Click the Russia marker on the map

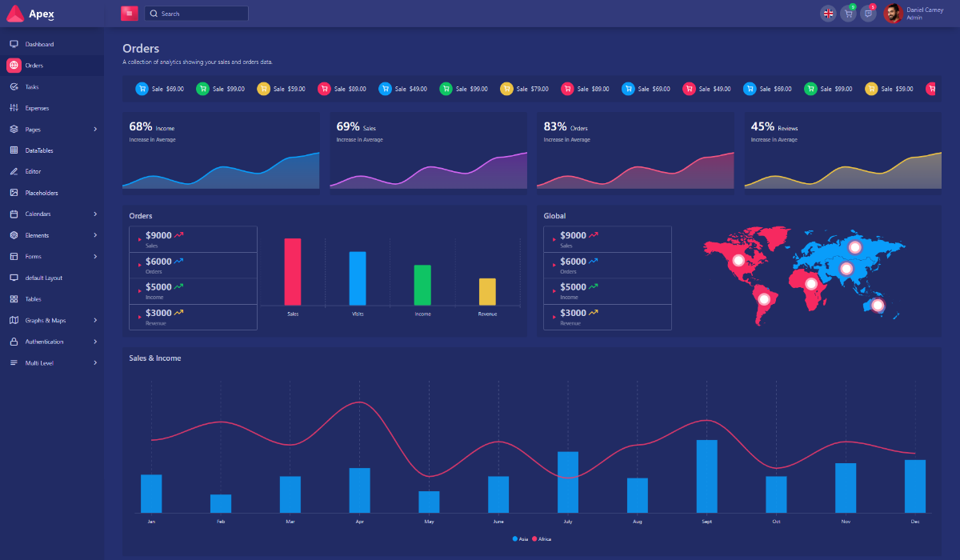pos(854,246)
